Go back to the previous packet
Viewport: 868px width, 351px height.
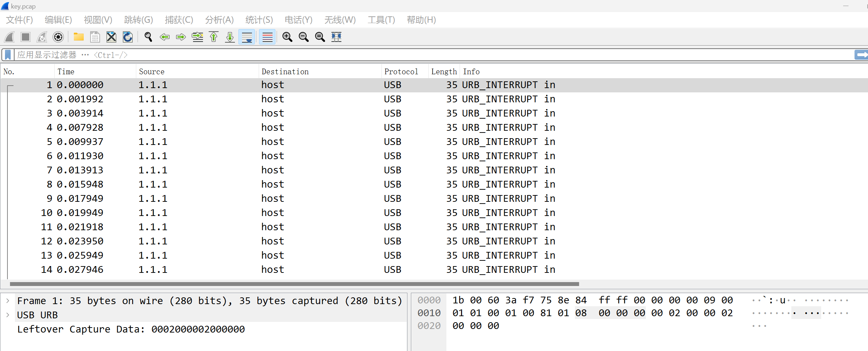point(165,37)
